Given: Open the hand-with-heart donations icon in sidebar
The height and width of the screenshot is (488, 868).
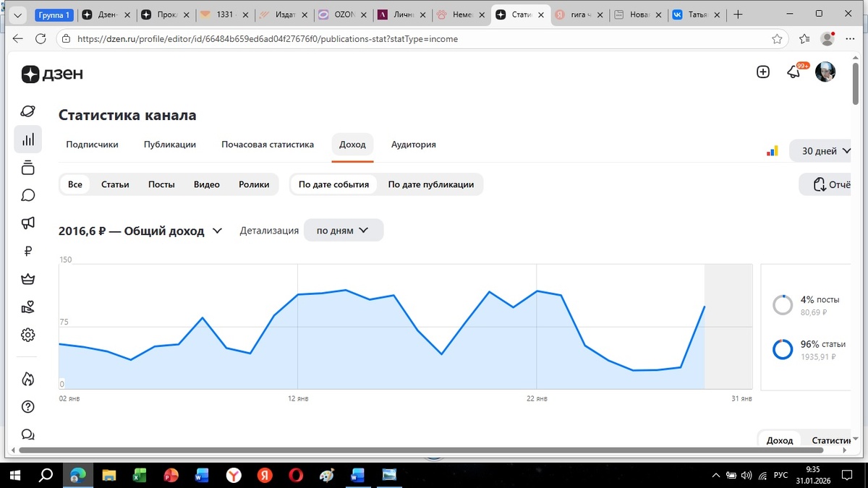Looking at the screenshot, I should tap(27, 307).
